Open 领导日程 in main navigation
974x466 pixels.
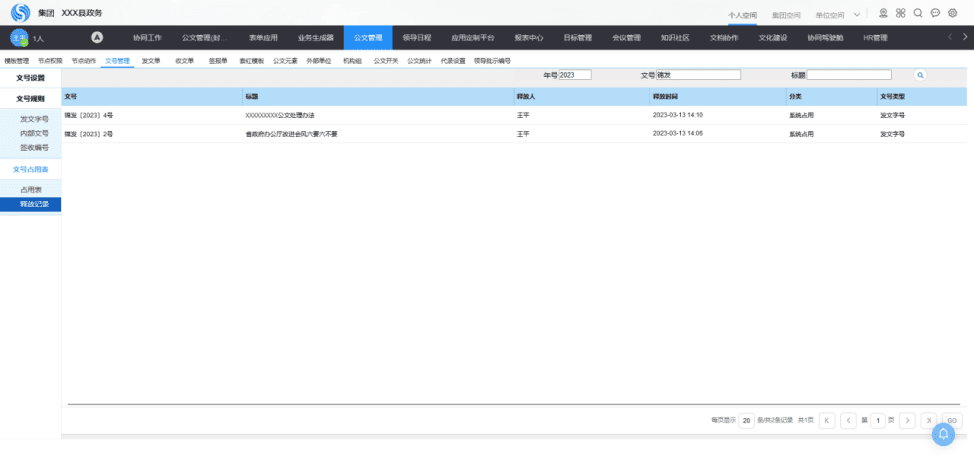click(x=417, y=38)
